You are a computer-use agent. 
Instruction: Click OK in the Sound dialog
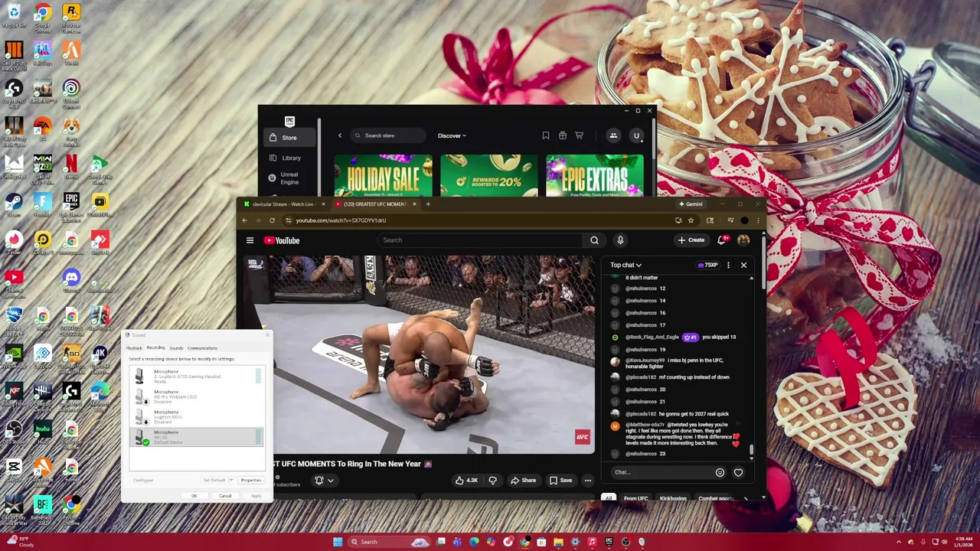[194, 496]
